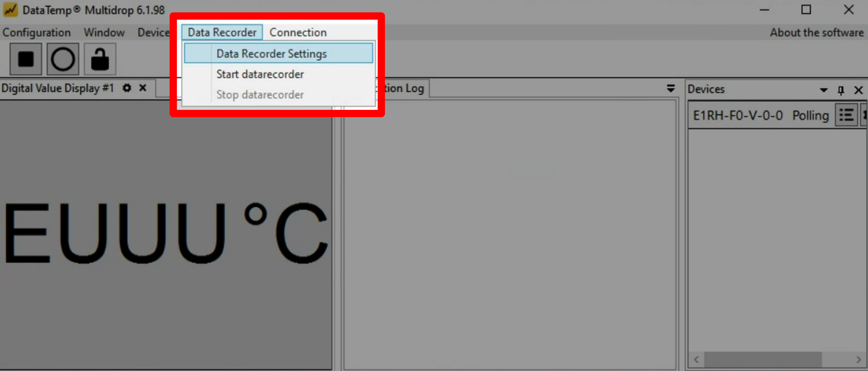The image size is (868, 371).
Task: Scroll the Devices panel scrollbar
Action: pos(770,363)
